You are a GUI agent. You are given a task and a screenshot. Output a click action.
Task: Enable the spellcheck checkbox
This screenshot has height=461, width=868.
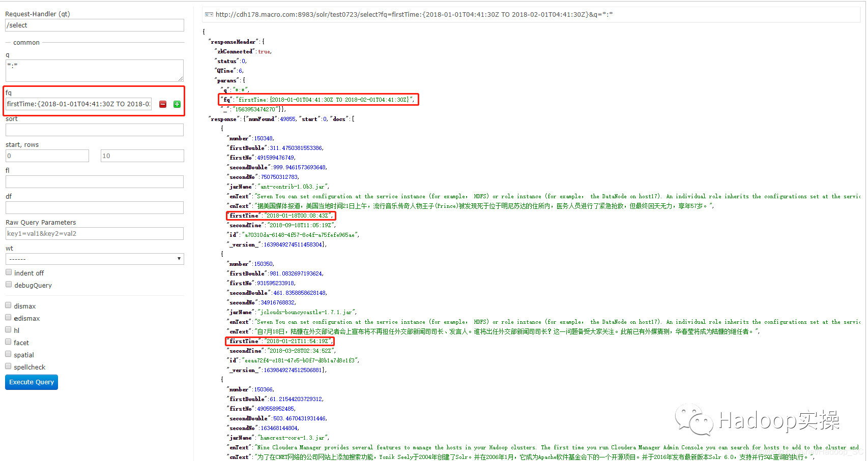click(x=8, y=366)
